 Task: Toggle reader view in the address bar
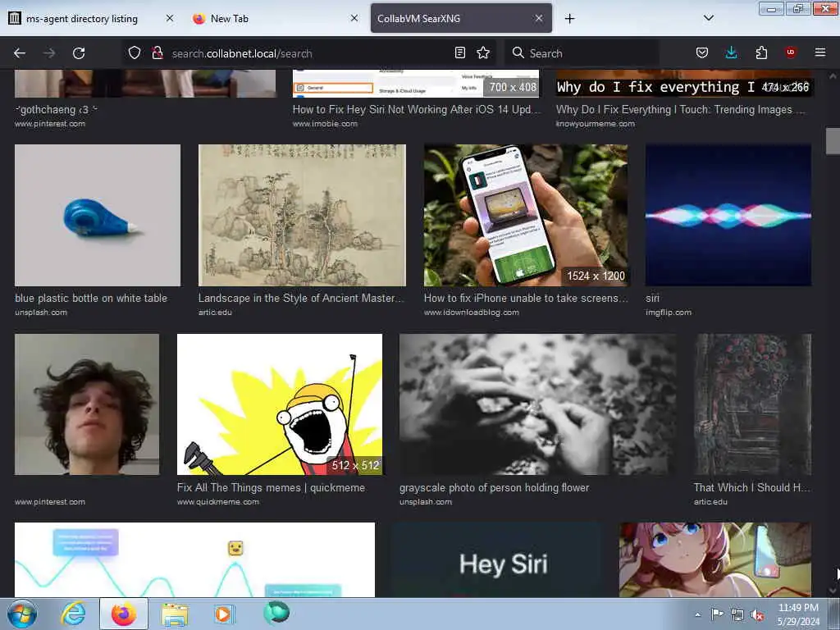coord(459,52)
